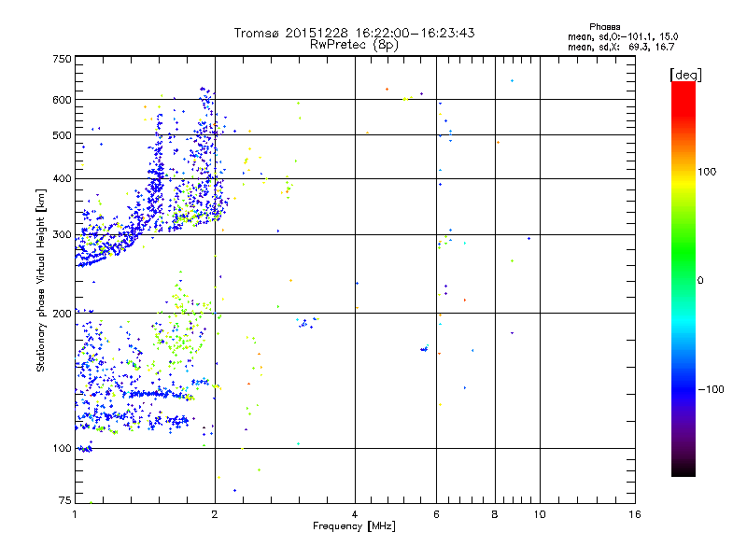Click the x-axis label 'Frequency [MHz]'
The width and height of the screenshot is (747, 560).
[x=354, y=526]
